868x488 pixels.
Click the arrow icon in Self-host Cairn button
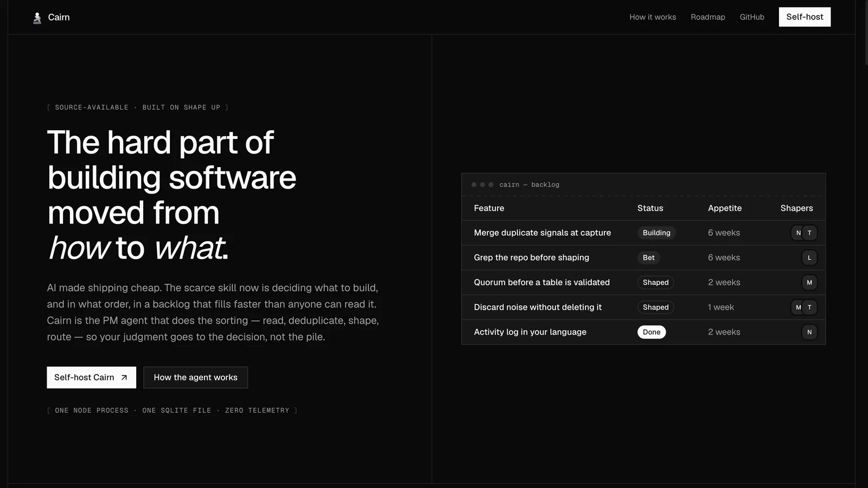click(x=124, y=377)
